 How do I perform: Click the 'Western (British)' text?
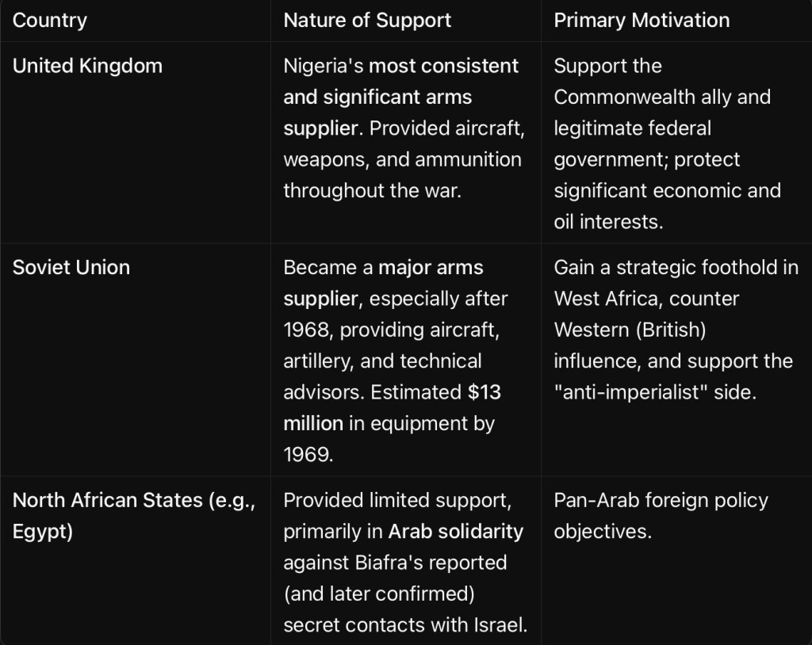[x=630, y=330]
